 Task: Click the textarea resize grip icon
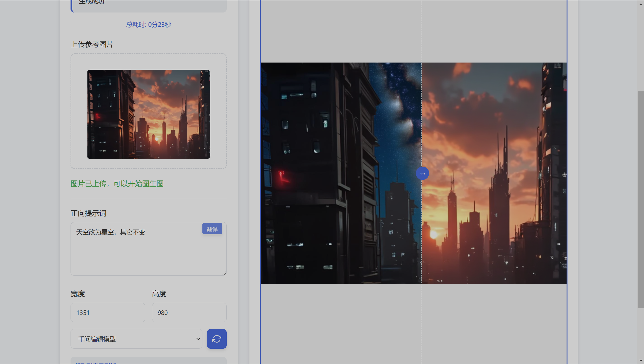(224, 273)
